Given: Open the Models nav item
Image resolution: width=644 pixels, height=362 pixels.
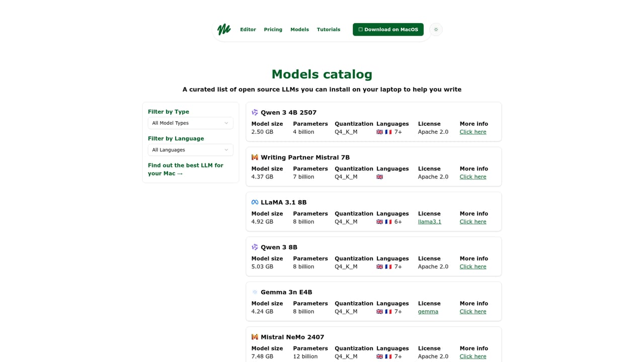Looking at the screenshot, I should pyautogui.click(x=299, y=30).
